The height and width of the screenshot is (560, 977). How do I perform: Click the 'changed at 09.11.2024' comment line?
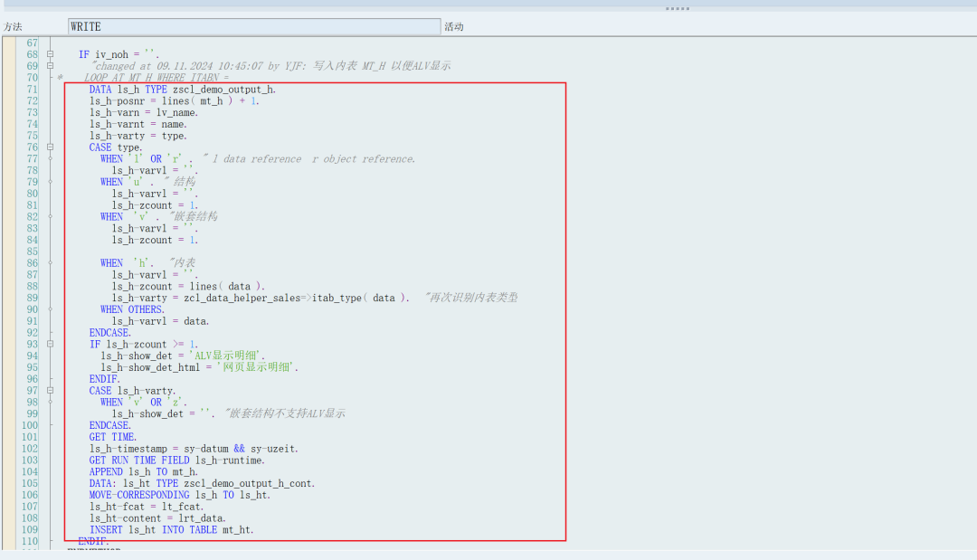coord(270,66)
